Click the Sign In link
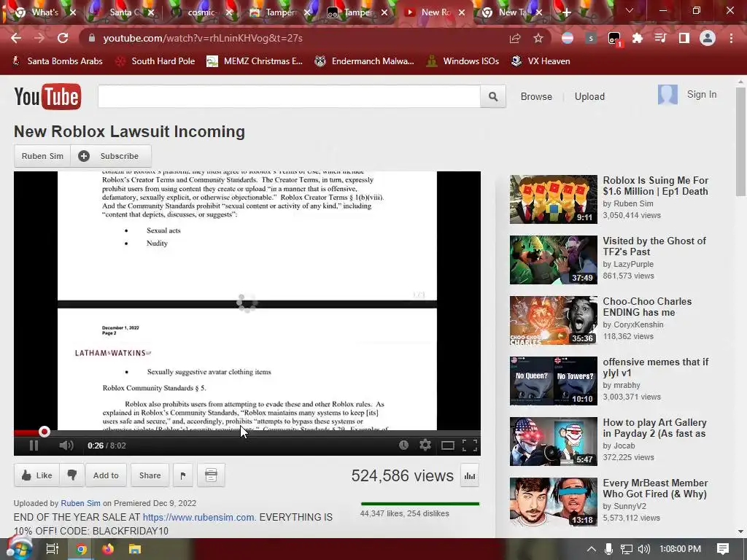This screenshot has height=560, width=747. 702,94
